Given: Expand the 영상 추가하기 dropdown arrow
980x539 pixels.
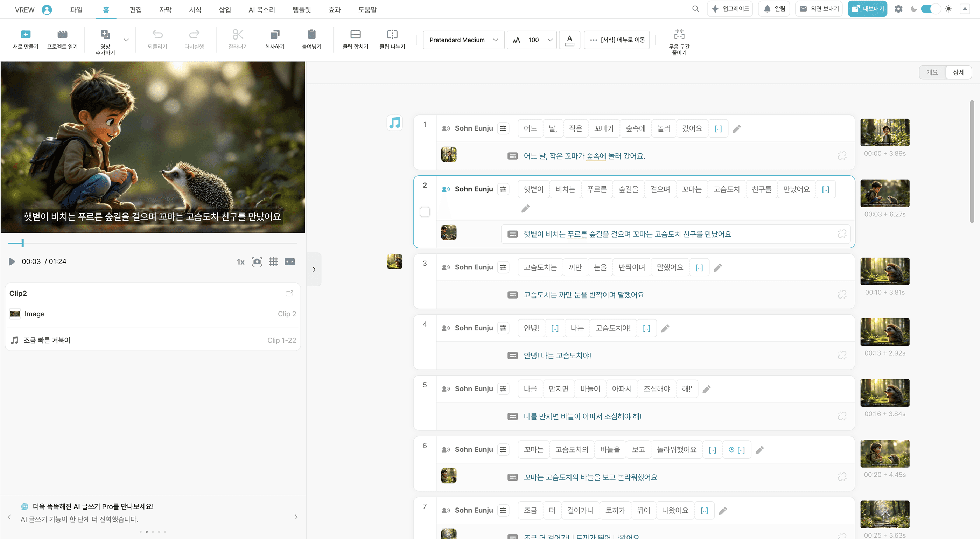Looking at the screenshot, I should coord(126,40).
